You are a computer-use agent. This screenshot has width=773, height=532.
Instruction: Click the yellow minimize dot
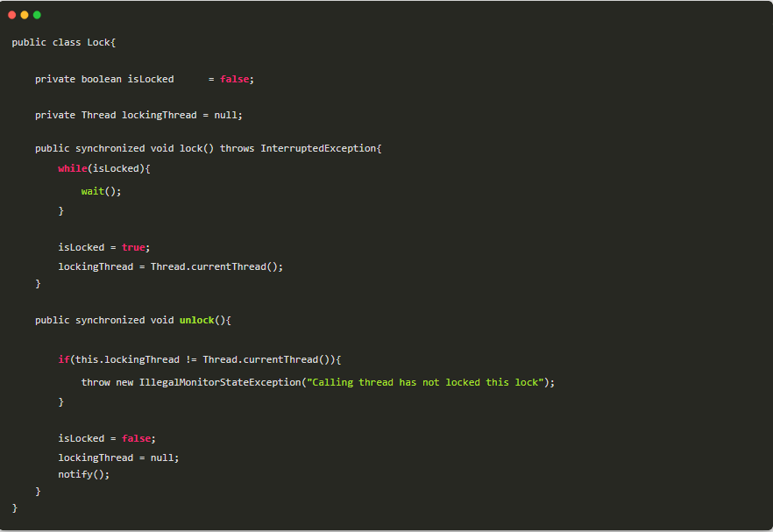pyautogui.click(x=25, y=15)
